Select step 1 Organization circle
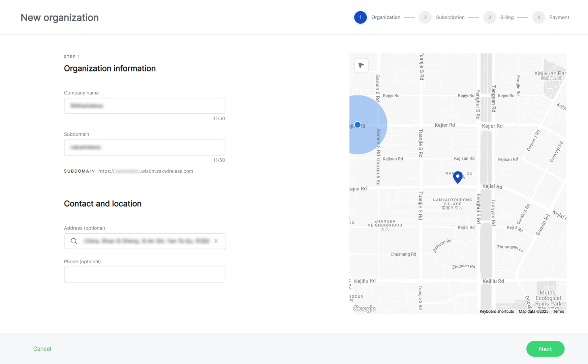Viewport: 588px width, 364px height. (360, 17)
